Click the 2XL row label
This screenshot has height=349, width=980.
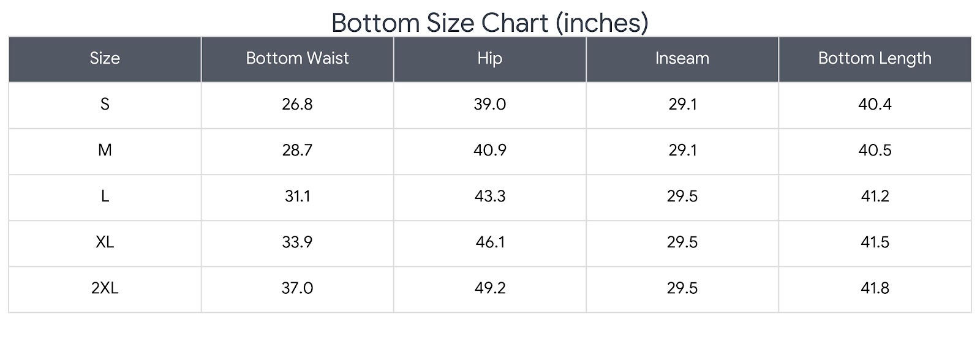coord(105,288)
